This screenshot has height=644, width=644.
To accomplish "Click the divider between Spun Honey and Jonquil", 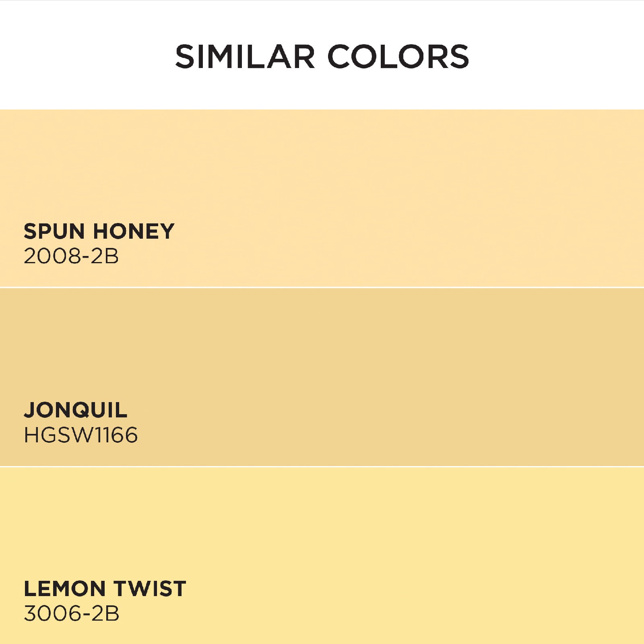I will 322,287.
